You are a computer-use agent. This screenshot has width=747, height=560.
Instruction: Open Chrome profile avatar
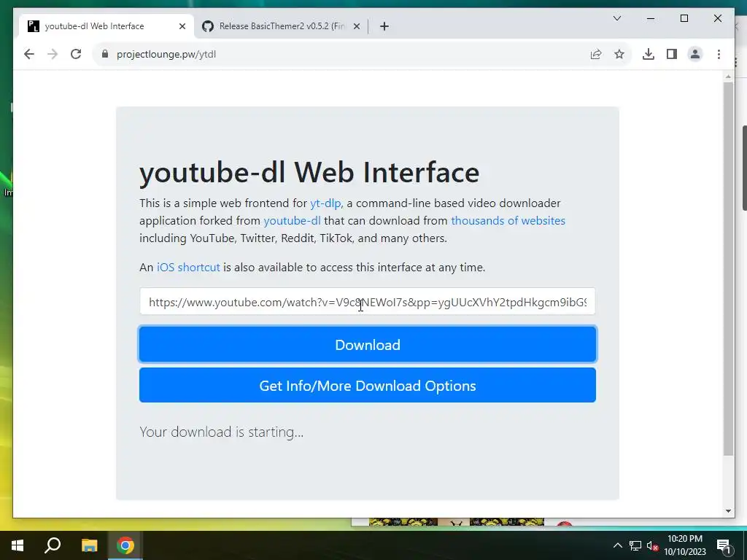click(x=695, y=54)
